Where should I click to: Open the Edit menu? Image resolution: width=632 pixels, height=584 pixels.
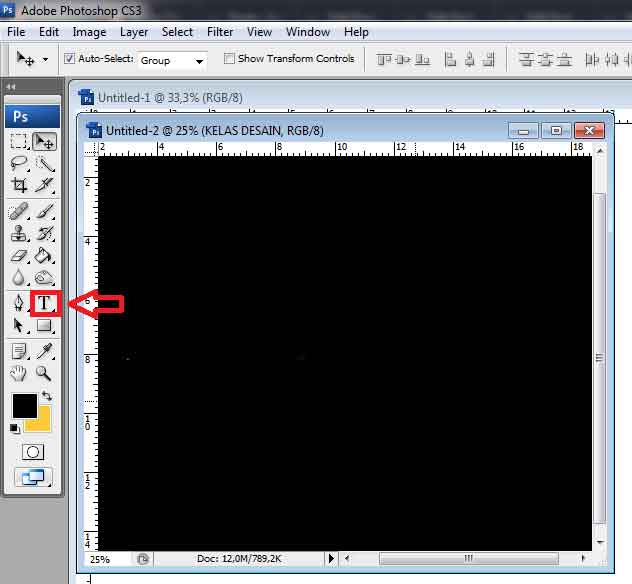49,32
